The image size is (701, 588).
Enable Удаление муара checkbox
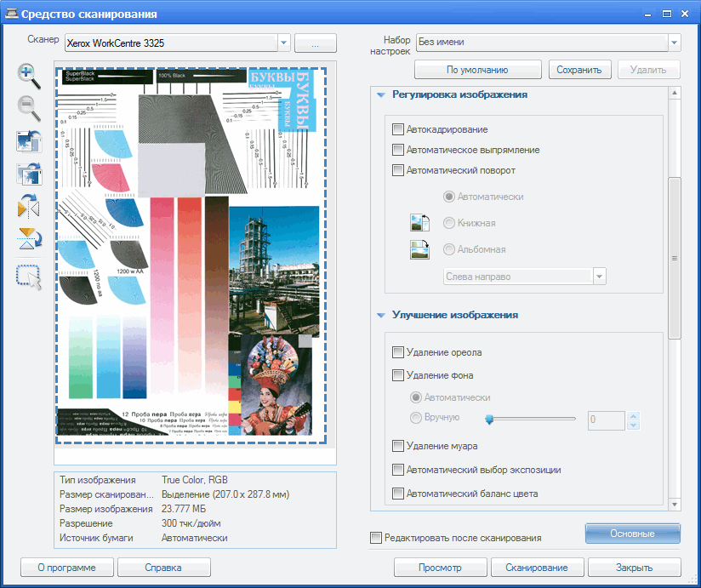(397, 446)
